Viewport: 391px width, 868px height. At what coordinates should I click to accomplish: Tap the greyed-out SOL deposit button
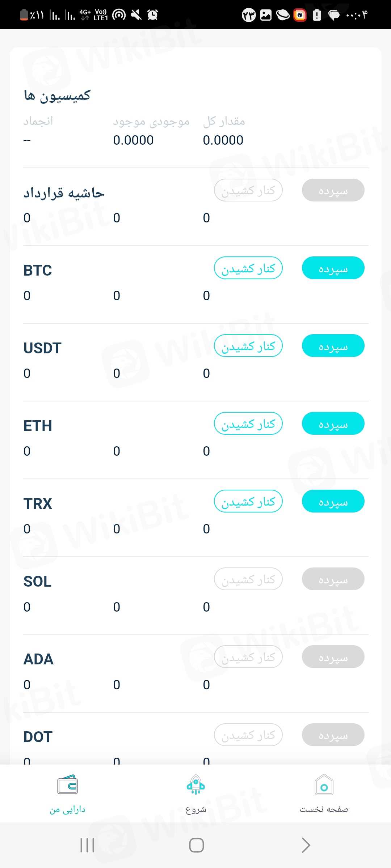333,579
